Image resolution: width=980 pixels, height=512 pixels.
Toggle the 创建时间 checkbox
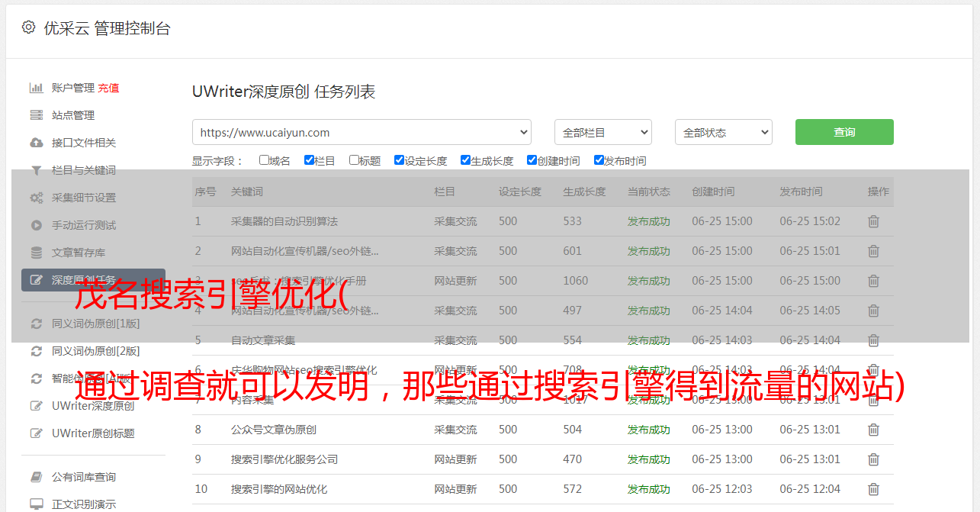click(532, 160)
